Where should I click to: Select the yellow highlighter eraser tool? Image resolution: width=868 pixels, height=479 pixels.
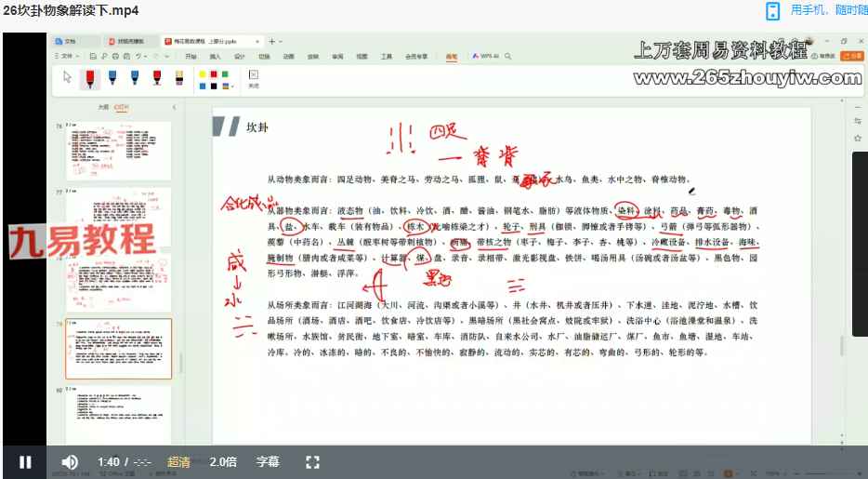pos(179,77)
